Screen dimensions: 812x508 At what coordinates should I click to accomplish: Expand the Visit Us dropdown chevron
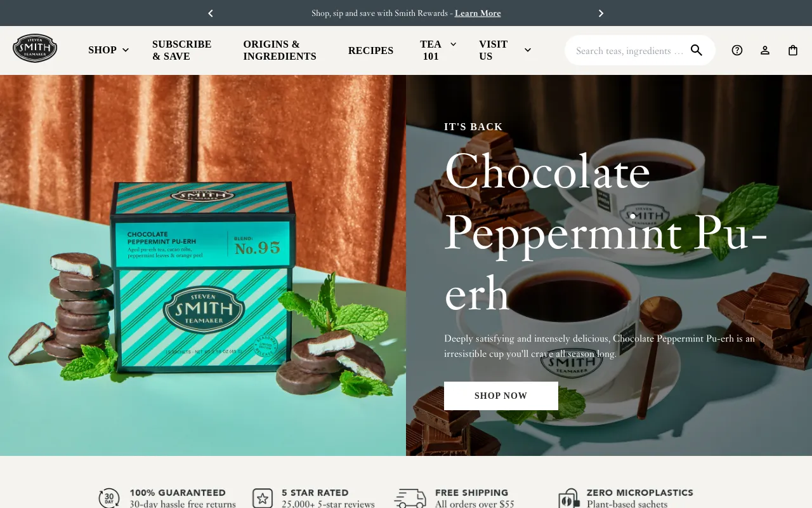tap(528, 50)
